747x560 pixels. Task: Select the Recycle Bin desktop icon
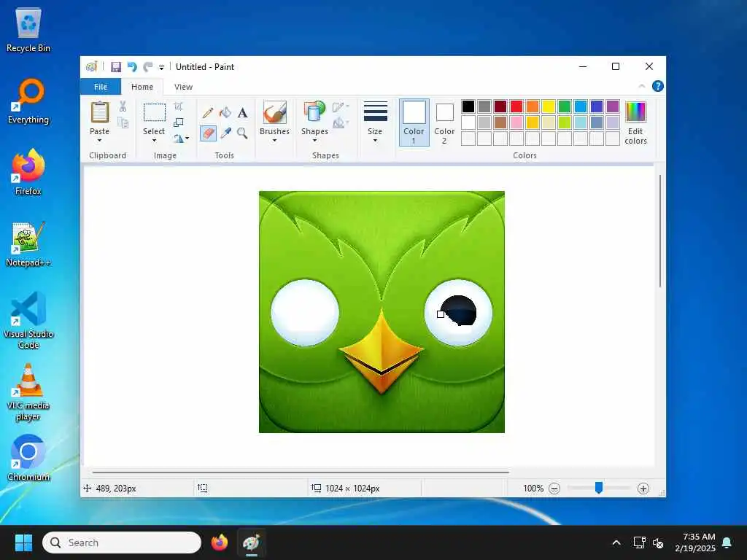[28, 30]
